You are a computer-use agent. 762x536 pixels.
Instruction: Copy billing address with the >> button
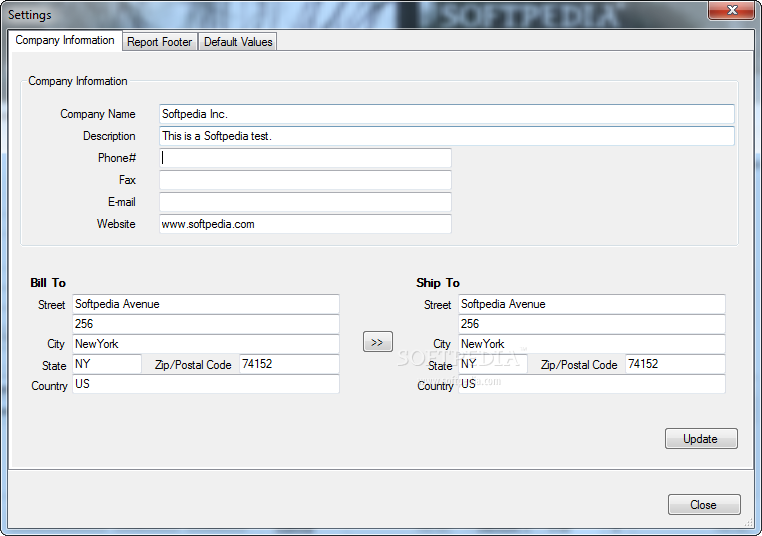[x=378, y=342]
